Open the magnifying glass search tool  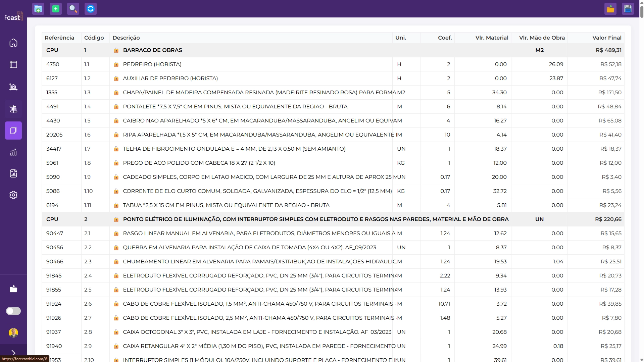[x=73, y=9]
